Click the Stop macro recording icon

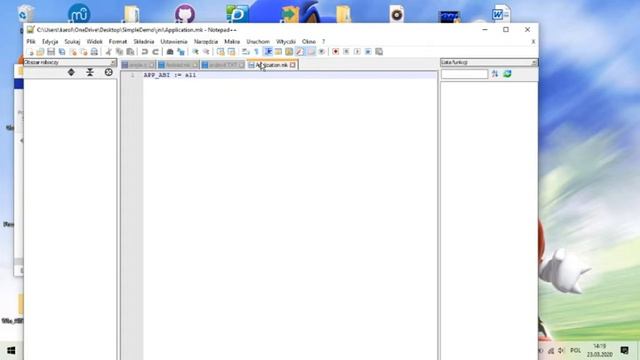click(x=346, y=52)
